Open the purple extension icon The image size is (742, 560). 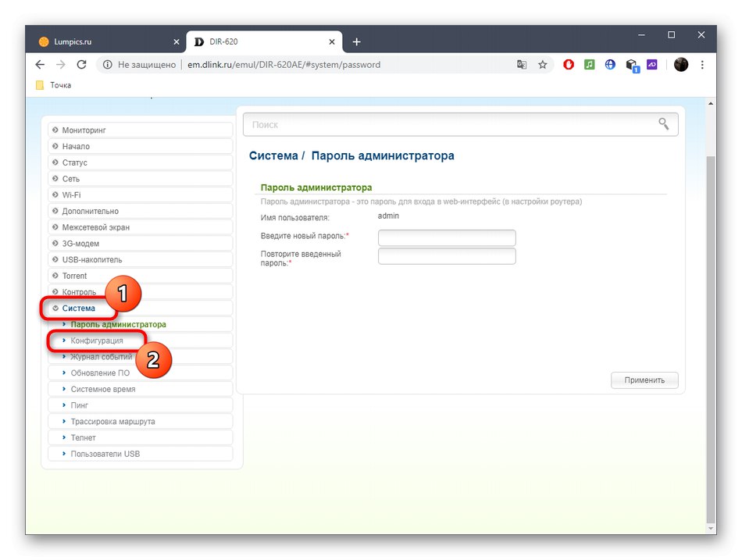click(652, 64)
